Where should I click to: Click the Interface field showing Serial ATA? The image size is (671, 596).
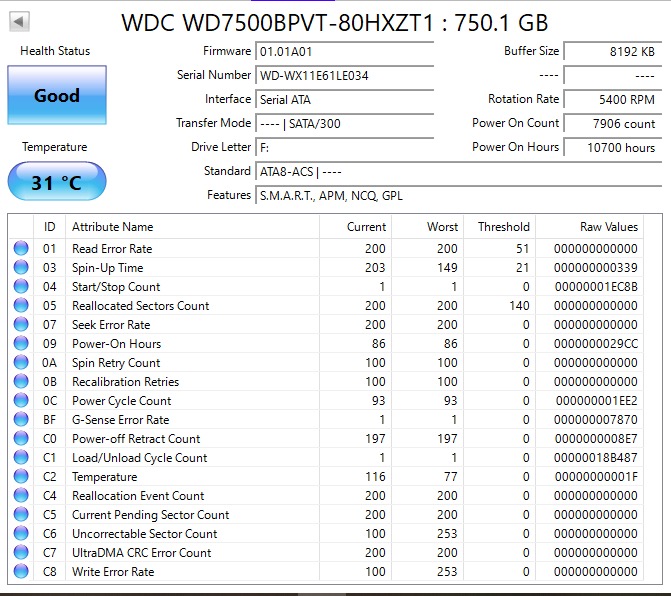pos(344,100)
